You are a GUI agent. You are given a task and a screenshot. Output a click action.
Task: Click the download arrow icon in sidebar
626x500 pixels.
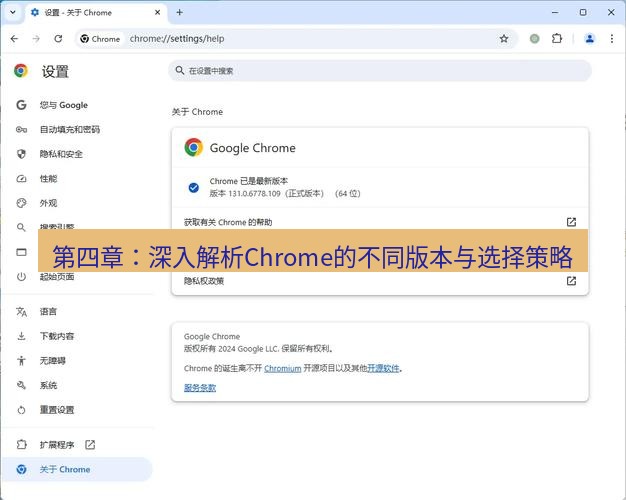(21, 336)
